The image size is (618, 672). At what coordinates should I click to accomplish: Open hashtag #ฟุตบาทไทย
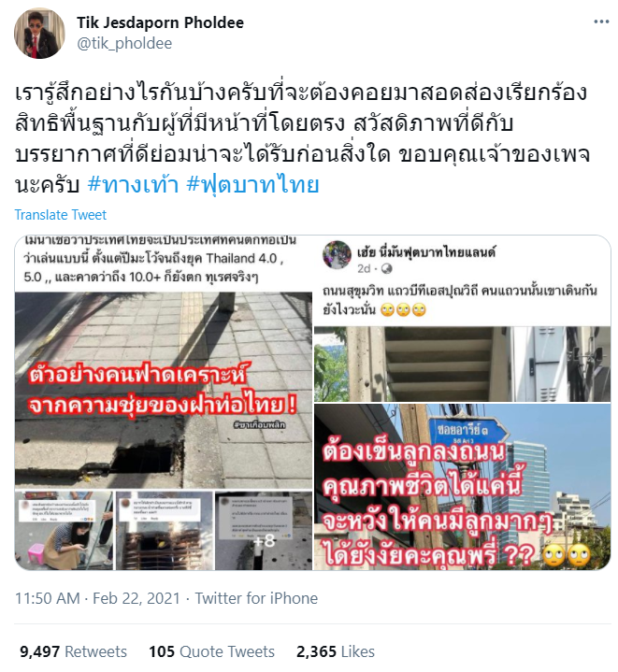252,185
